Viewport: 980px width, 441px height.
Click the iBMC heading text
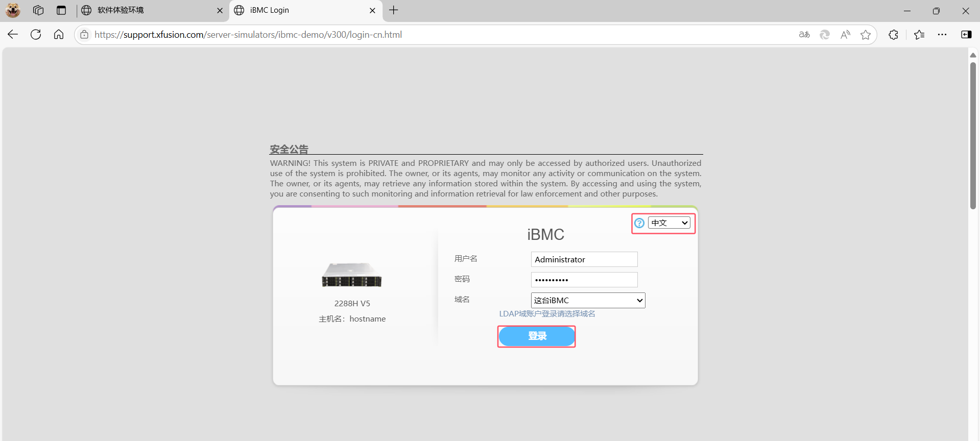pos(545,235)
